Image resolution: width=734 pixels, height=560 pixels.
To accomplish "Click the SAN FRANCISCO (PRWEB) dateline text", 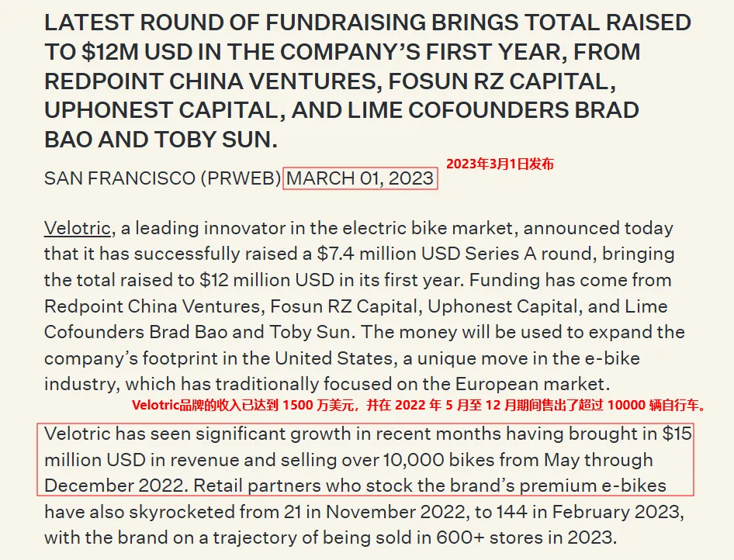I will [x=162, y=178].
